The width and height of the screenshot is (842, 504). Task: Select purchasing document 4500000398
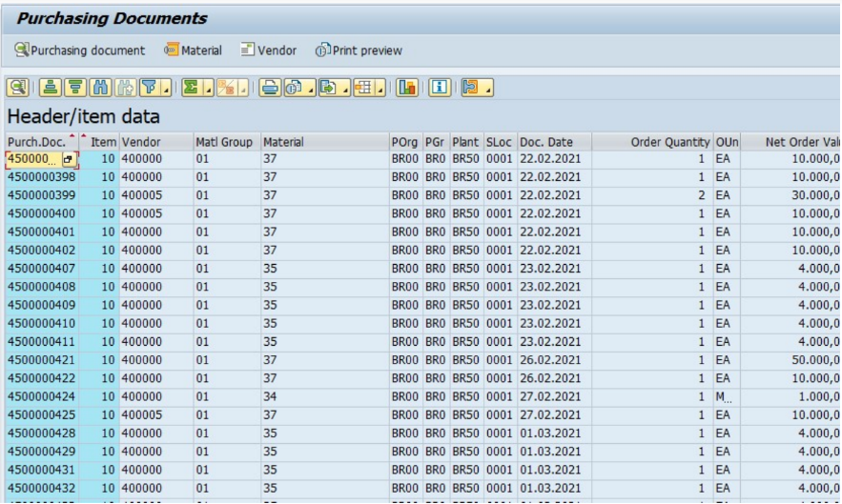pyautogui.click(x=41, y=177)
